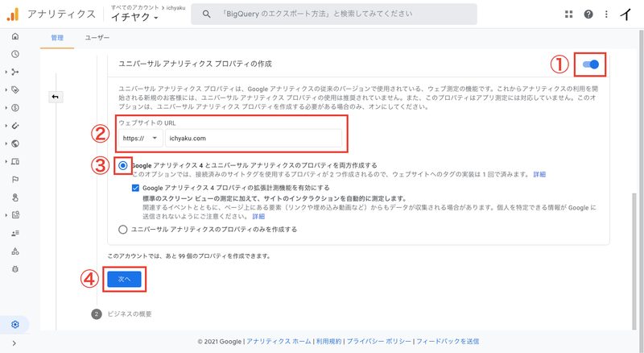Open プライバシー ポリシー footer link
The height and width of the screenshot is (353, 644).
(379, 342)
